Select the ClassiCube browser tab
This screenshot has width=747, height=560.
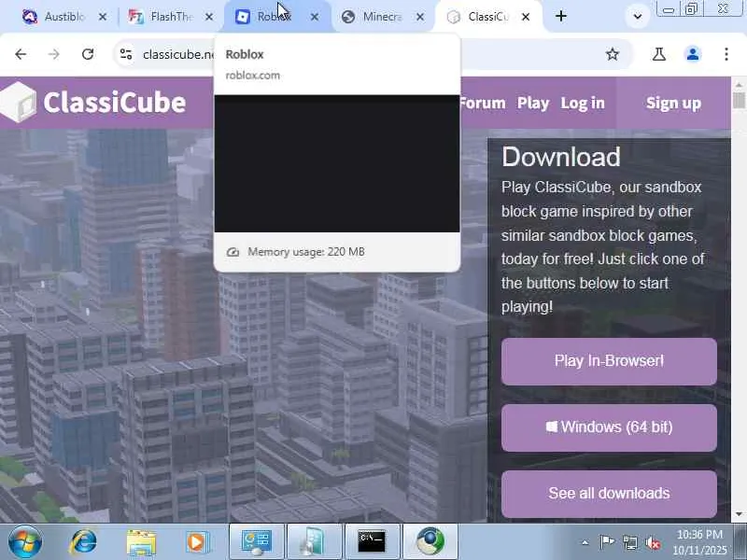click(x=486, y=17)
